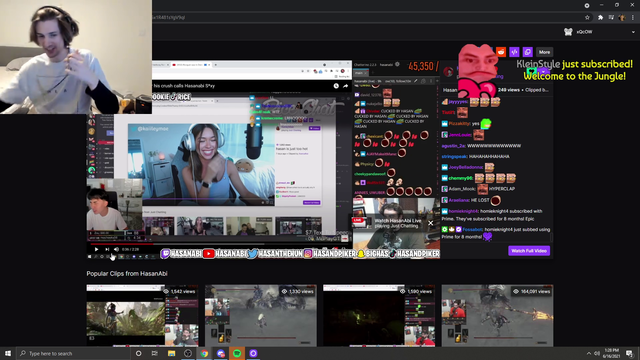Click the kaileymae stream video thumbnail
This screenshot has height=360, width=640.
(201, 164)
